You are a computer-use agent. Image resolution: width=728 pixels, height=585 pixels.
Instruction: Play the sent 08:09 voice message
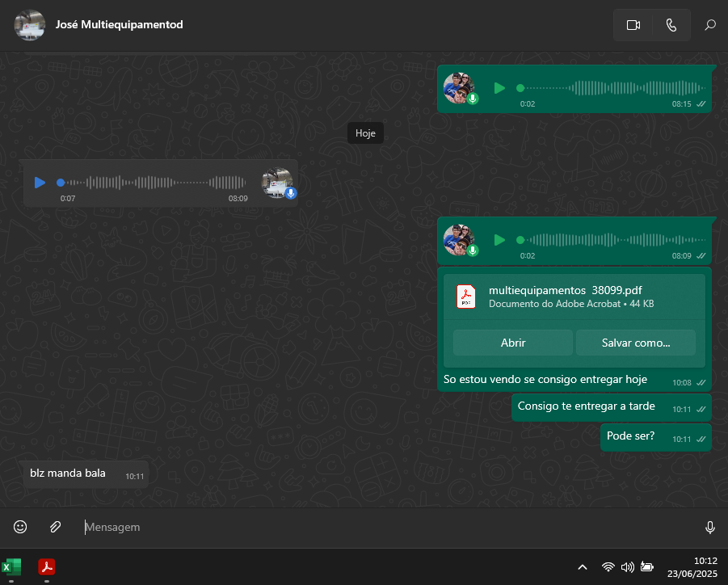pos(499,240)
